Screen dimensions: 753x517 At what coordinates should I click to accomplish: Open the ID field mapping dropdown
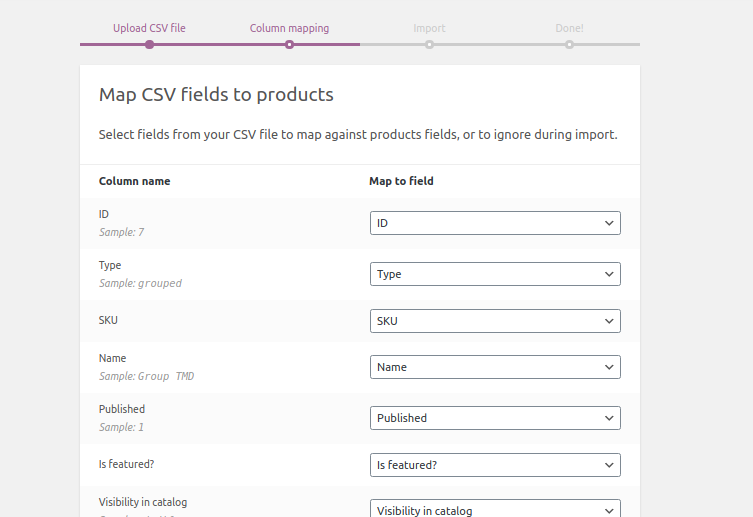click(x=495, y=223)
